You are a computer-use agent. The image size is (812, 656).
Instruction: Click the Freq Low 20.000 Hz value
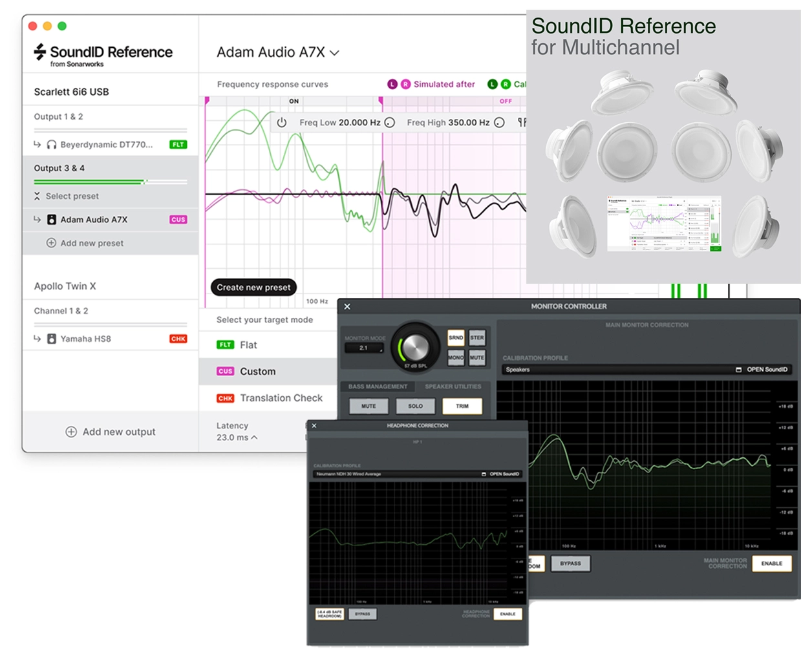(x=359, y=122)
